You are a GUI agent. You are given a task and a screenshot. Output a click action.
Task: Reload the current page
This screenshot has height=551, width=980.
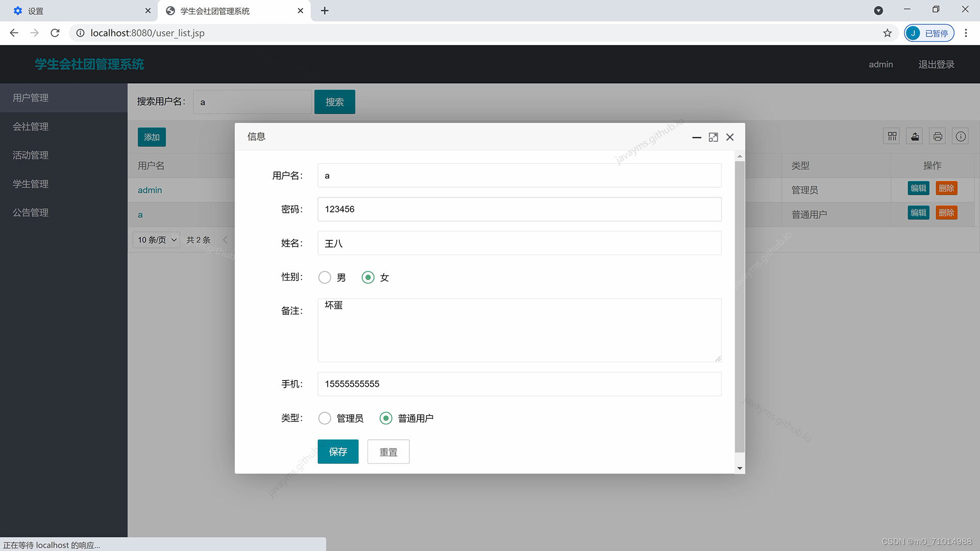55,33
